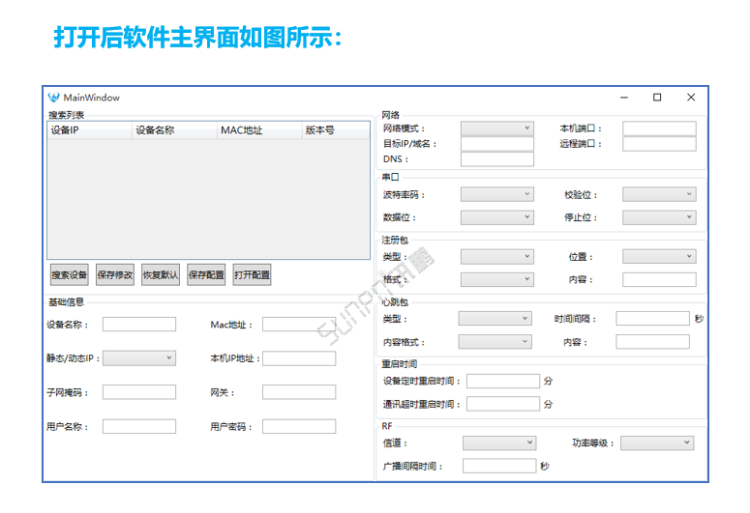The image size is (750, 513).
Task: Open the 校验位 dropdown
Action: 659,194
